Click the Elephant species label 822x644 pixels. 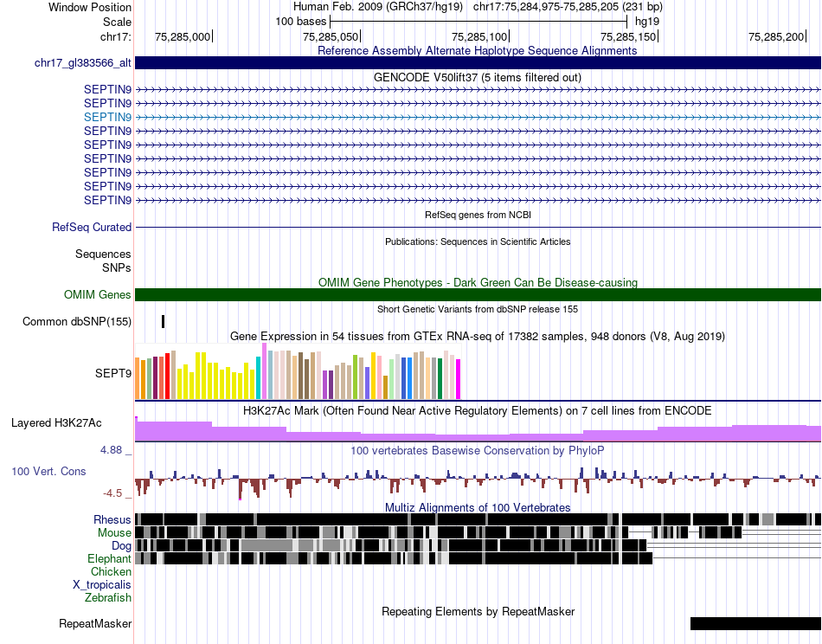pyautogui.click(x=109, y=559)
